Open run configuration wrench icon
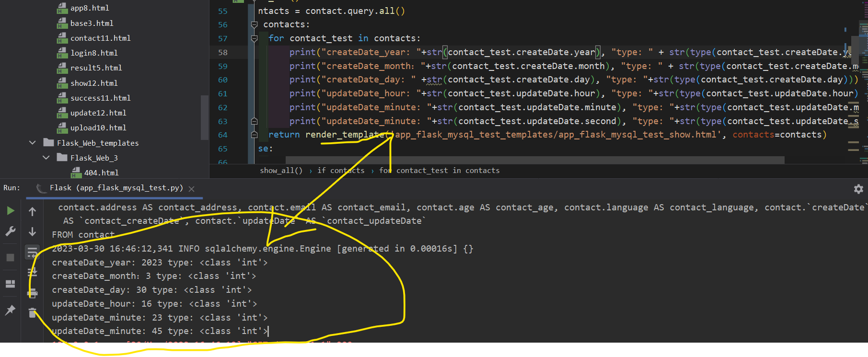Screen dimensions: 868x357 pos(11,231)
